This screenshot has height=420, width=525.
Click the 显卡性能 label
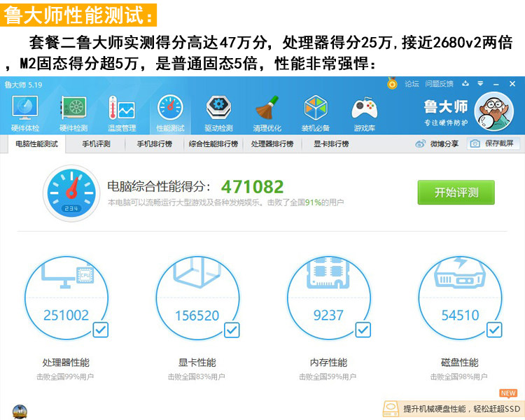tap(197, 363)
